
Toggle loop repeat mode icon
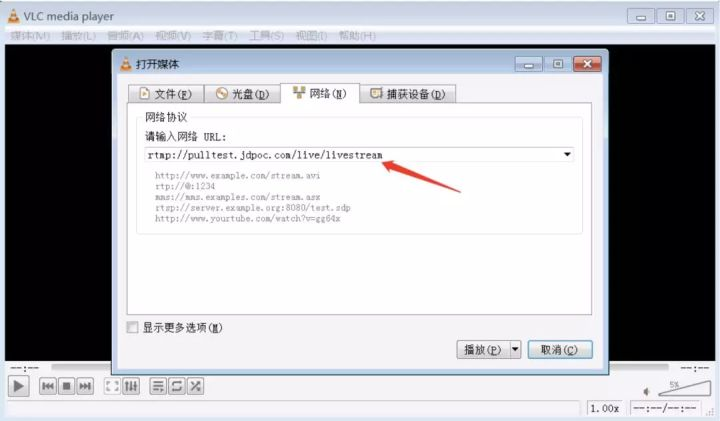click(177, 386)
